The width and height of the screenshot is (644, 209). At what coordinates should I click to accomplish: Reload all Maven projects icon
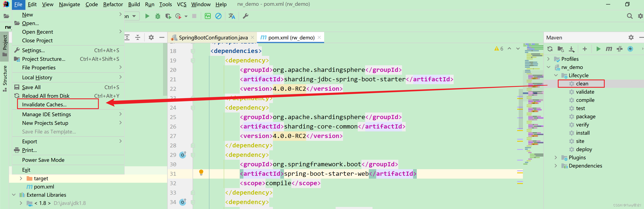[x=550, y=49]
